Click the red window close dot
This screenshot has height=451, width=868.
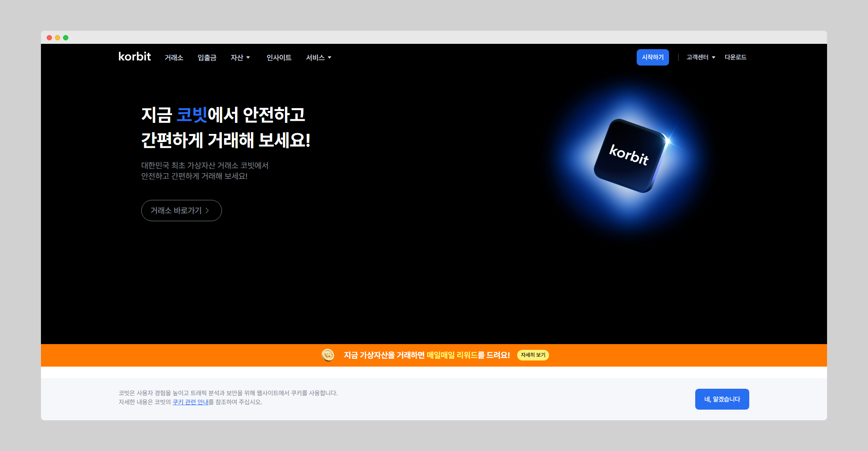pos(49,38)
